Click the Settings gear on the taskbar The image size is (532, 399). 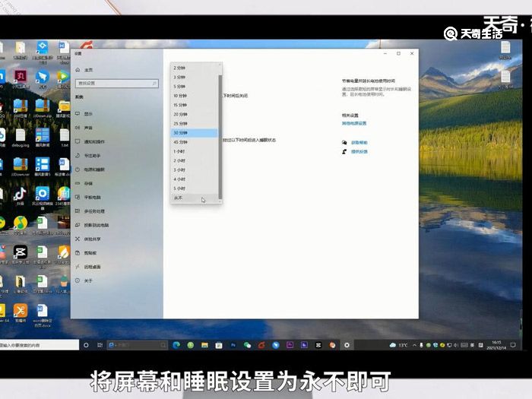[x=347, y=345]
